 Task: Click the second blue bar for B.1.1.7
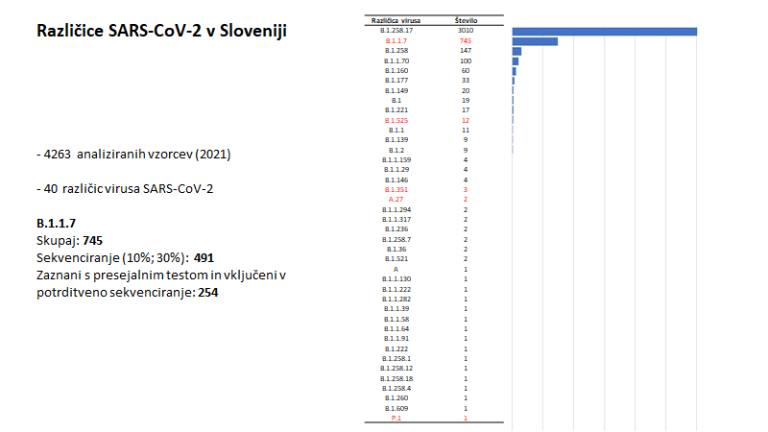[x=534, y=41]
